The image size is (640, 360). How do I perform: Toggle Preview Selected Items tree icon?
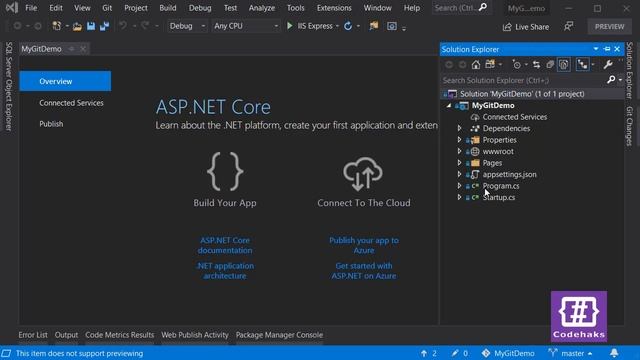pyautogui.click(x=582, y=64)
